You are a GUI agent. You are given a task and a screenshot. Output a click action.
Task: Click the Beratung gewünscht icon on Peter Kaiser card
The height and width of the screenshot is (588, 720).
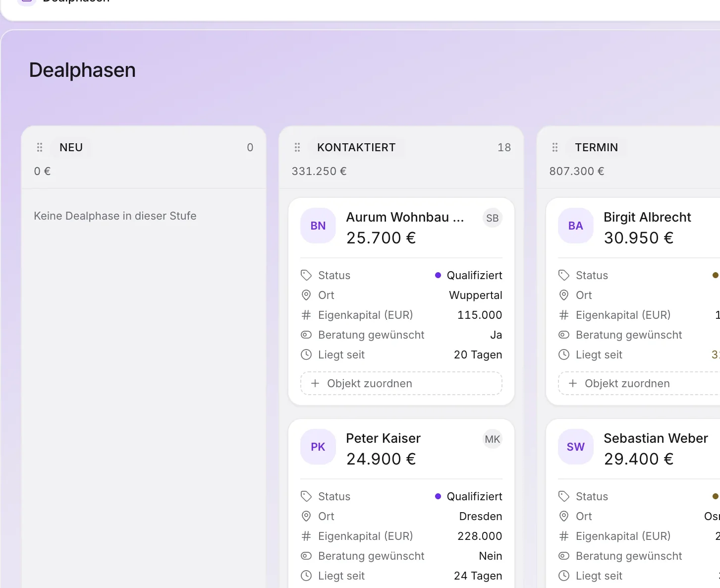tap(306, 556)
